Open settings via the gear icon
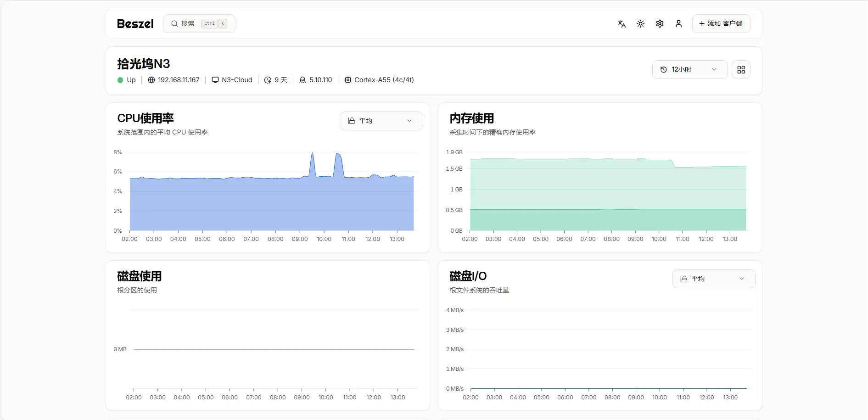 point(660,23)
